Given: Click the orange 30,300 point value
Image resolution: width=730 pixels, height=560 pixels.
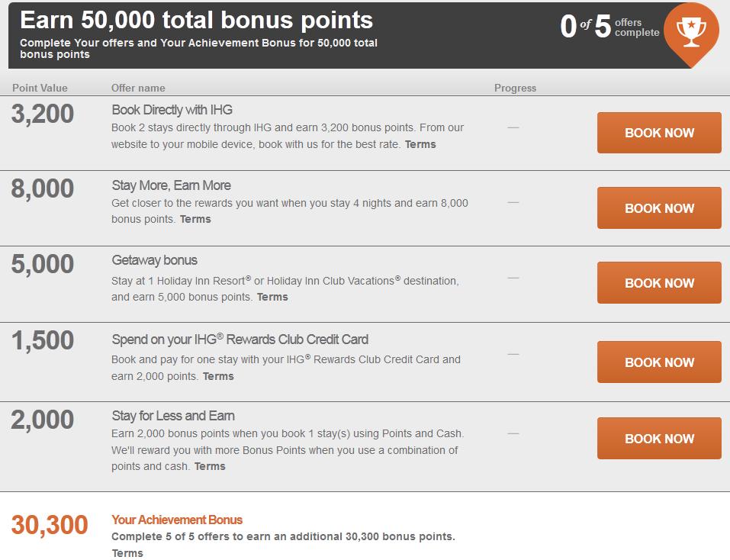Looking at the screenshot, I should 50,525.
